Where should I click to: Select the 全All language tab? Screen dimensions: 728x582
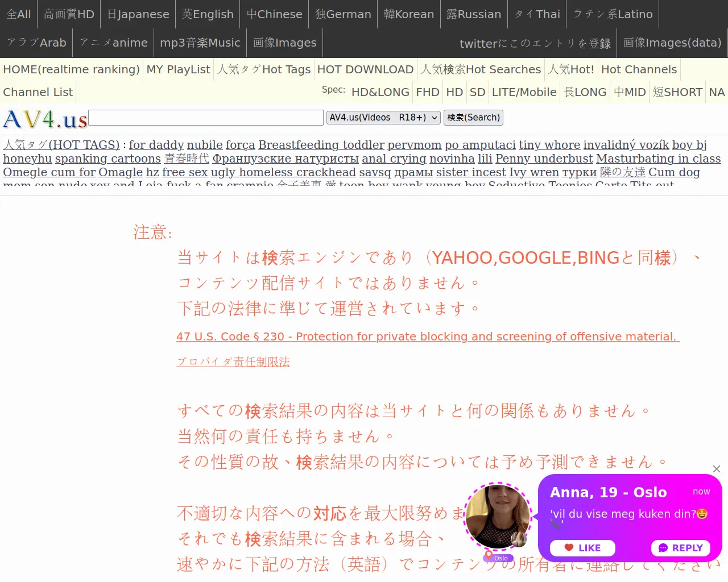(x=19, y=14)
